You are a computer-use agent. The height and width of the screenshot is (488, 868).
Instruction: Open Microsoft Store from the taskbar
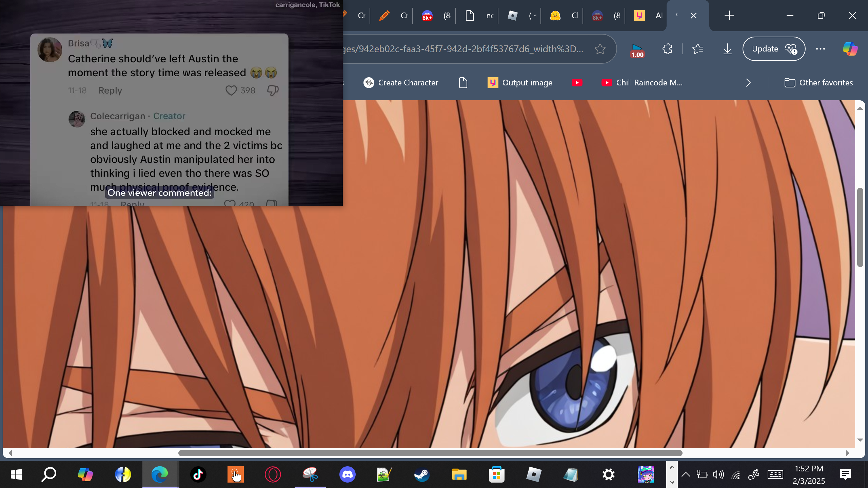coord(496,474)
